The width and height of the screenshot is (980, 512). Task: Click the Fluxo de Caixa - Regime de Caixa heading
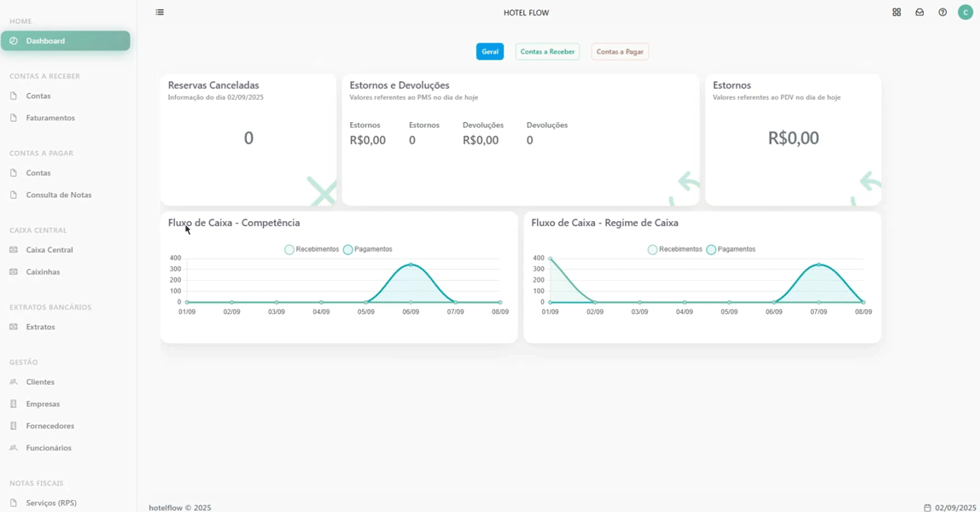tap(605, 223)
